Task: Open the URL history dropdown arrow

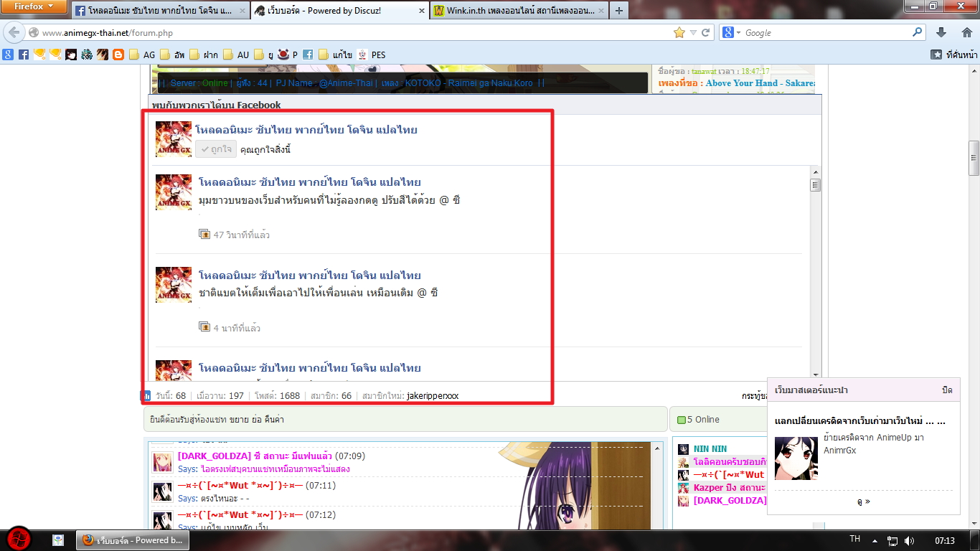Action: pos(693,33)
